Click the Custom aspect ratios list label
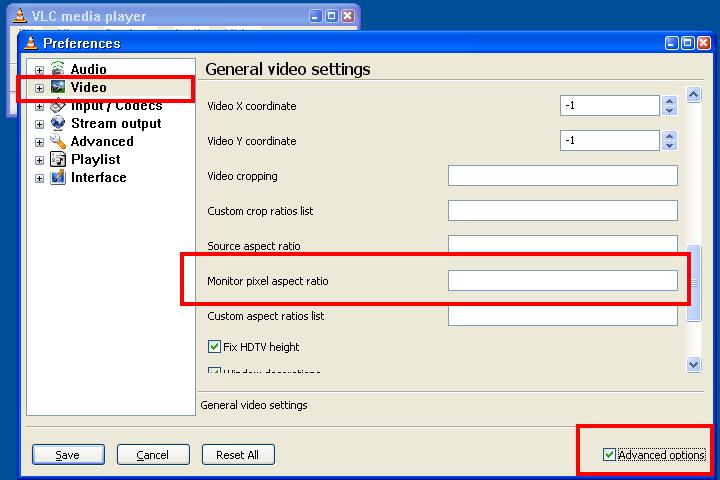The image size is (720, 480). [265, 316]
